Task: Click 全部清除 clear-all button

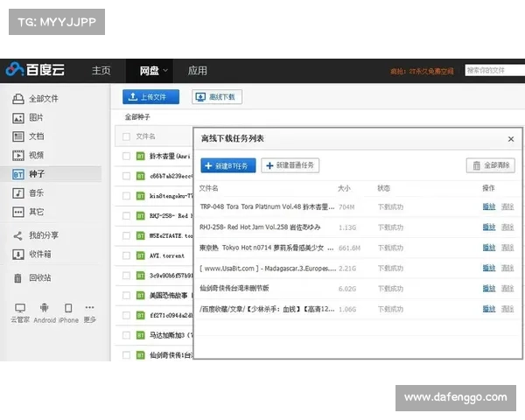Action: [491, 165]
